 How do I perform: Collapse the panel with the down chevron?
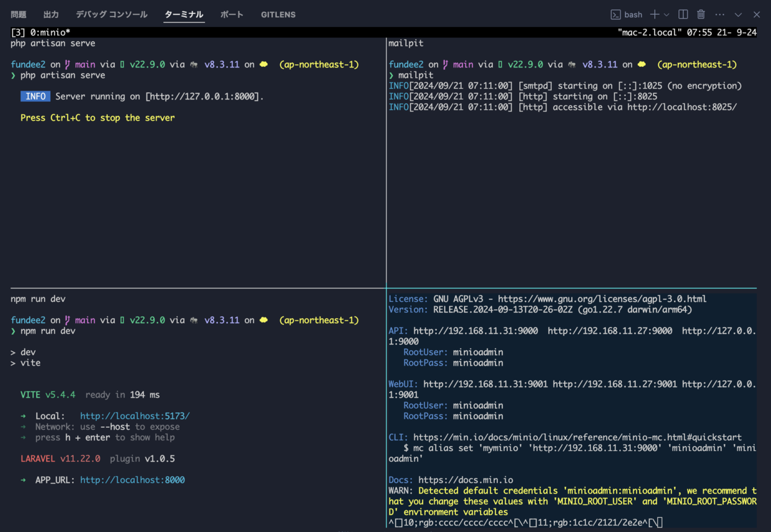pos(738,14)
